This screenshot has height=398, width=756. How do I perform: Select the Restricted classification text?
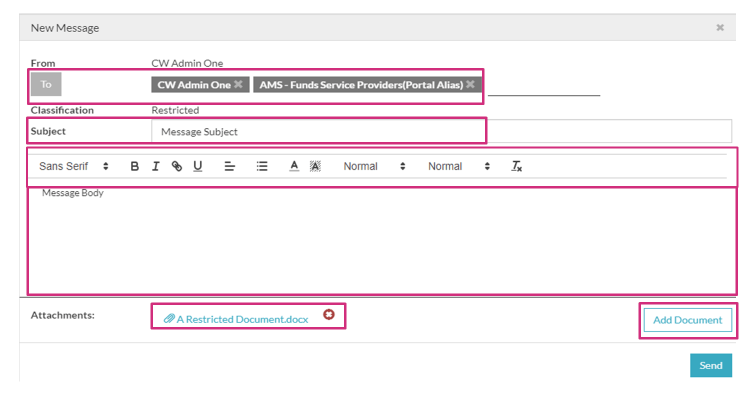(x=175, y=110)
